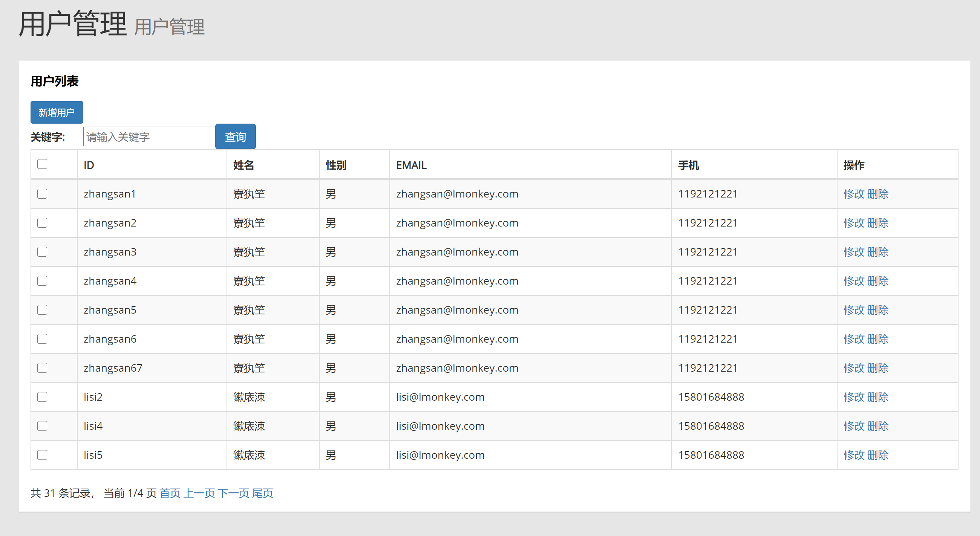
Task: Click 删除 in the lisi5 row
Action: point(878,455)
